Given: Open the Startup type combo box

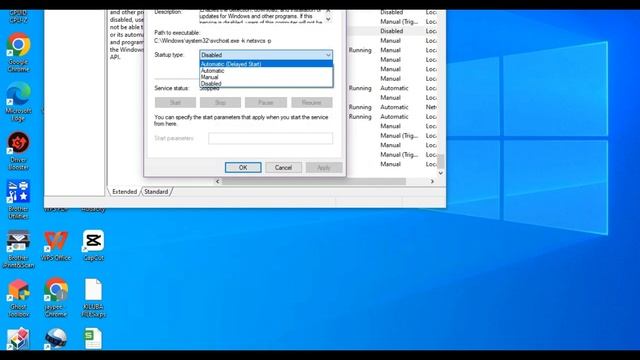Looking at the screenshot, I should pyautogui.click(x=266, y=55).
